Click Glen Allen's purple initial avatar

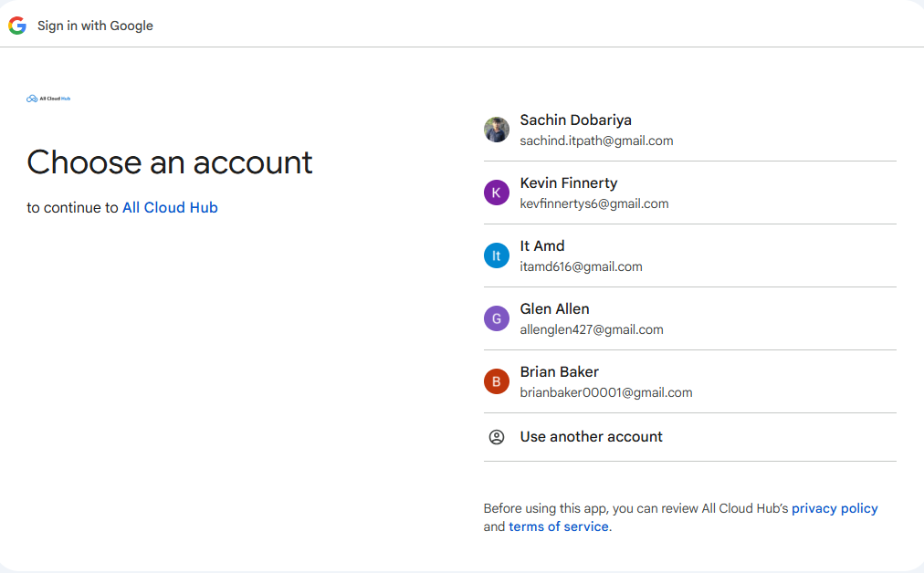coord(496,318)
